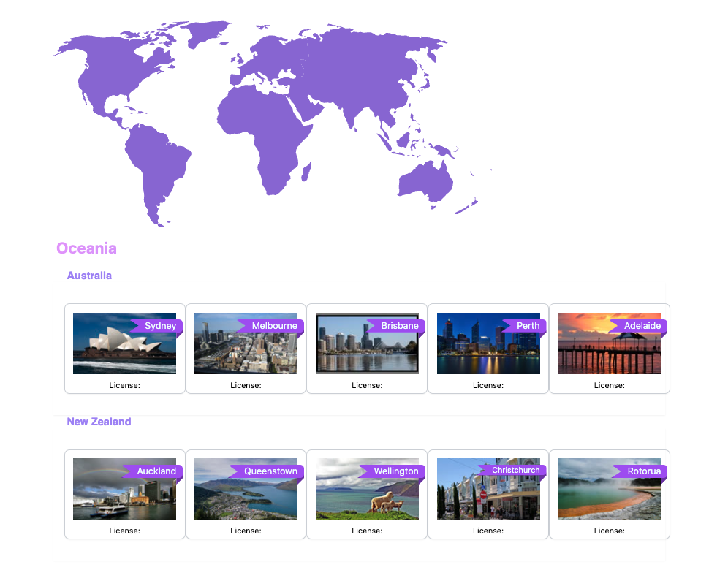The height and width of the screenshot is (581, 728).
Task: Select the New Zealand country heading
Action: click(99, 422)
